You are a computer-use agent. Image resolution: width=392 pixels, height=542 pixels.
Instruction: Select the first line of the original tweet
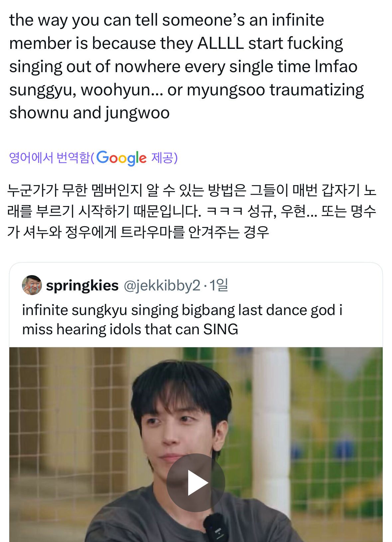click(167, 20)
